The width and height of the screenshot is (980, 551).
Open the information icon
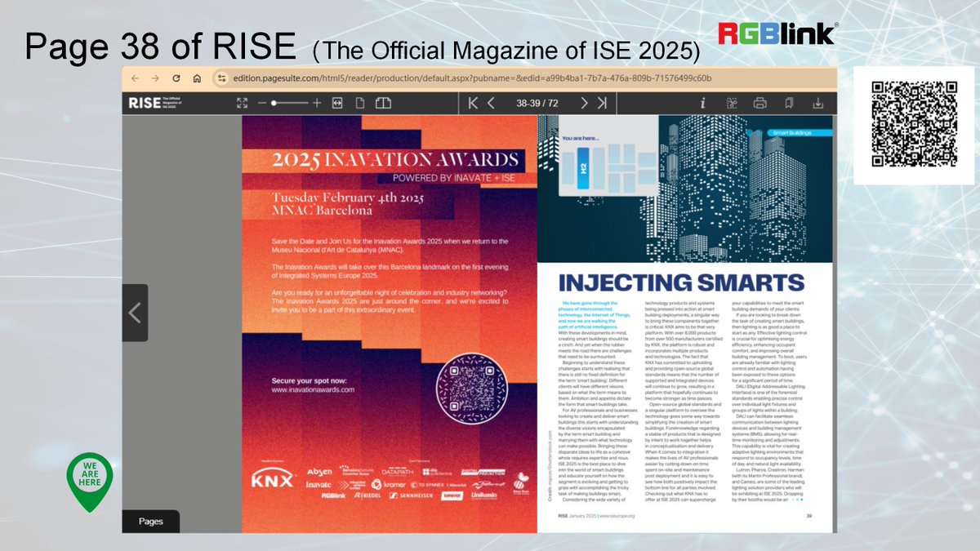702,103
